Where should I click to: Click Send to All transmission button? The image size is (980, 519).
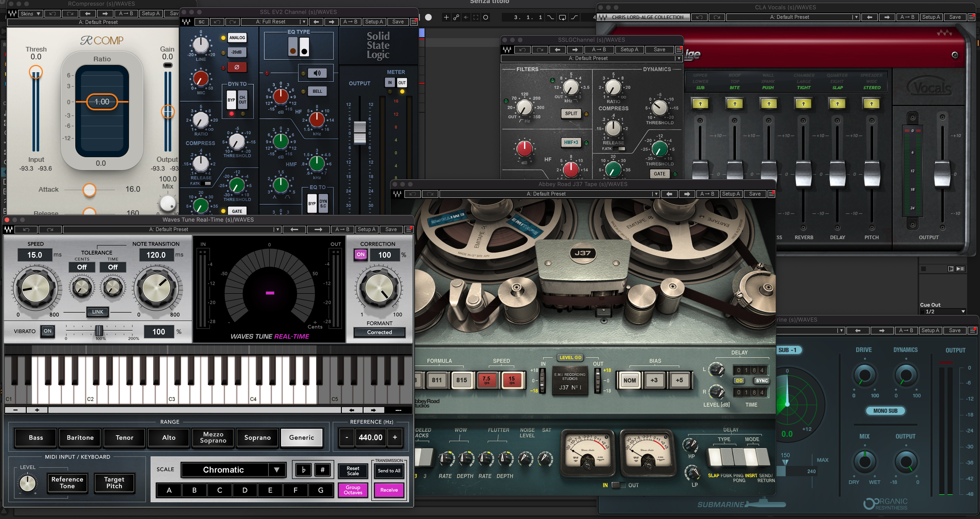tap(389, 471)
